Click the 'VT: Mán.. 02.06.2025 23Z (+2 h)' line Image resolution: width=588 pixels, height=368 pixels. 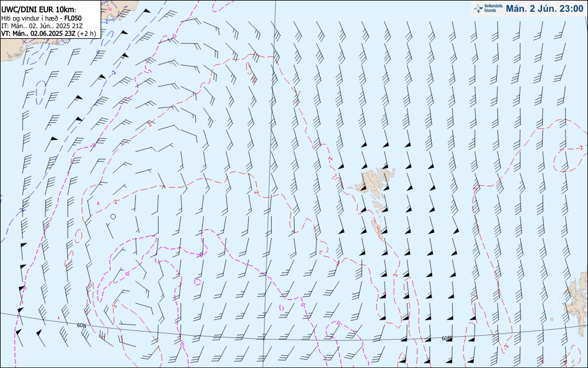49,34
